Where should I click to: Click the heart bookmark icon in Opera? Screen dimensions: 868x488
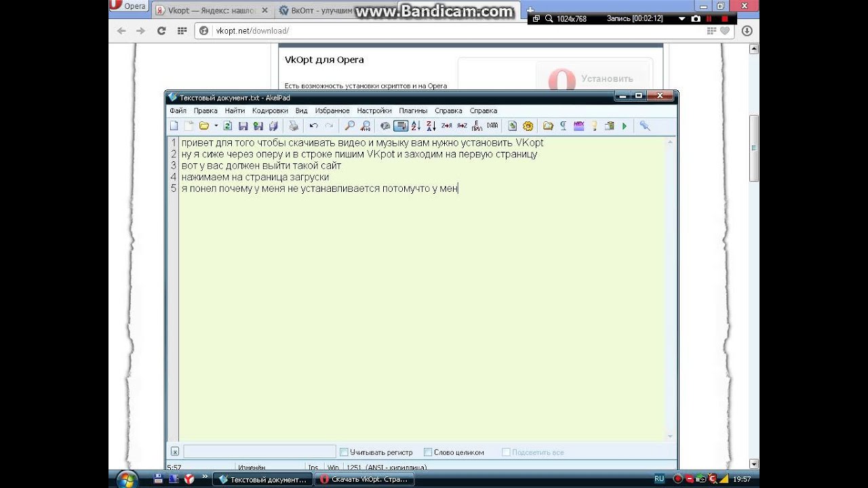725,30
